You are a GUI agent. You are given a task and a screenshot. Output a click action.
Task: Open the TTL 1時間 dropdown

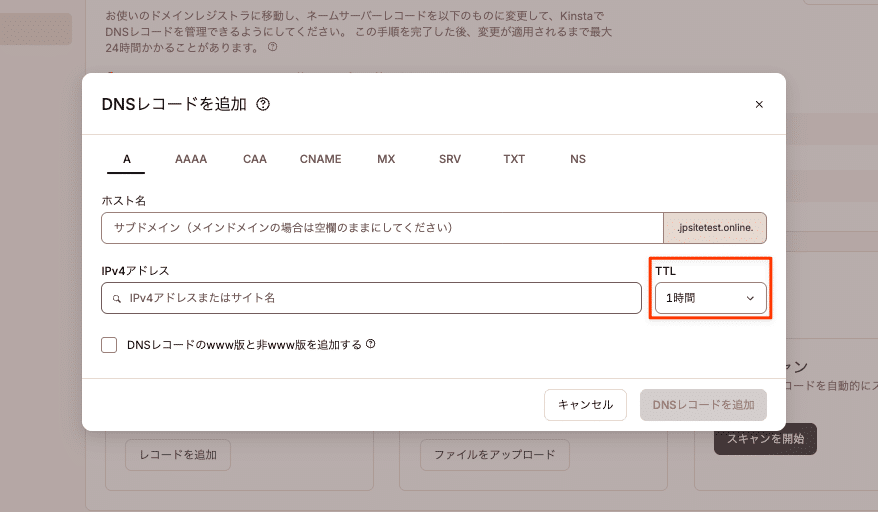[711, 298]
